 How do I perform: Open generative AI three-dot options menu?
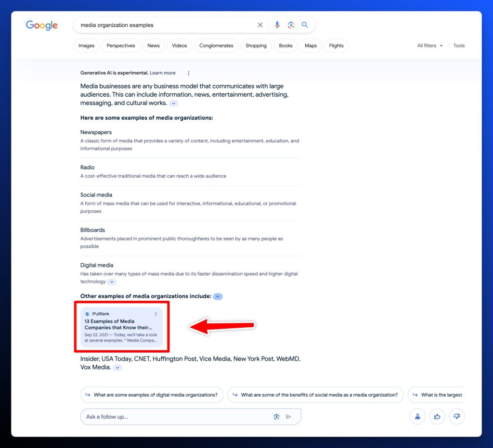click(x=189, y=73)
